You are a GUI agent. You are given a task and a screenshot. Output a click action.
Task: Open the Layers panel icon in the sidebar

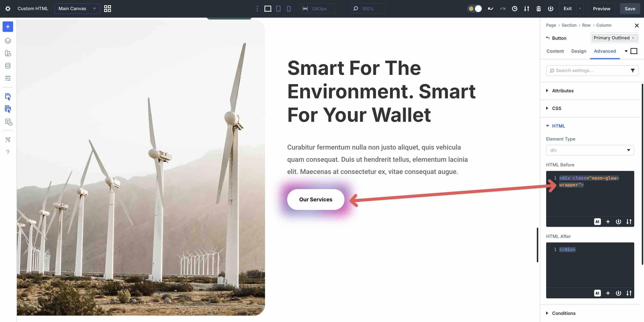click(8, 41)
